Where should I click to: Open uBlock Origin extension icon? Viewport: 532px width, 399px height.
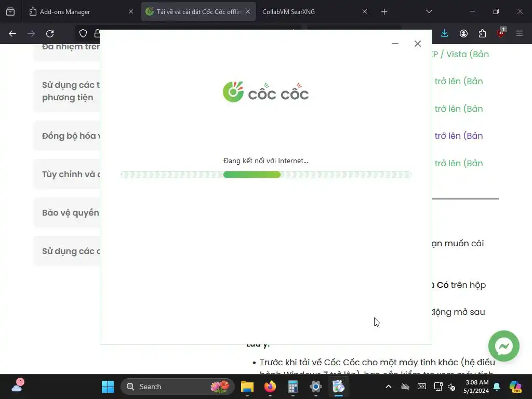501,33
